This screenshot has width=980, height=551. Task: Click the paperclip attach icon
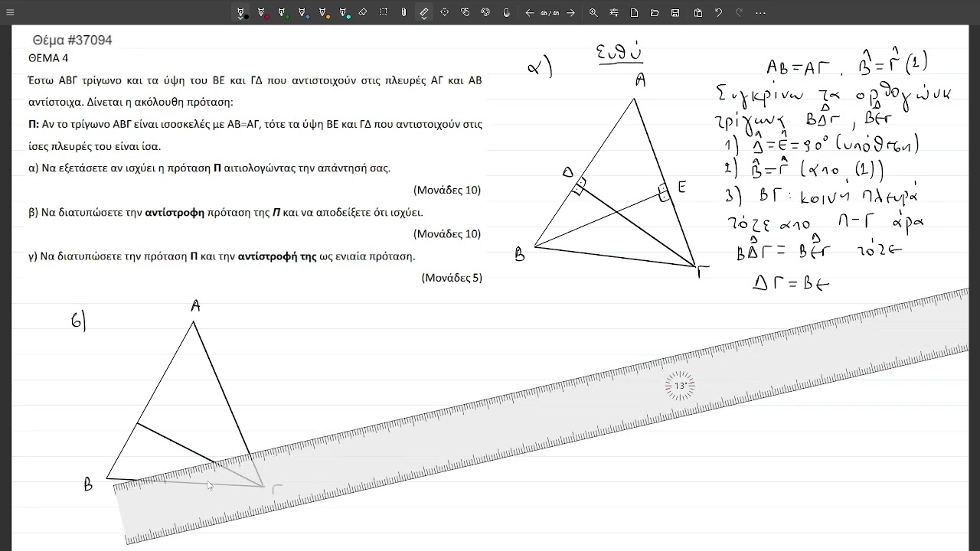(x=403, y=12)
